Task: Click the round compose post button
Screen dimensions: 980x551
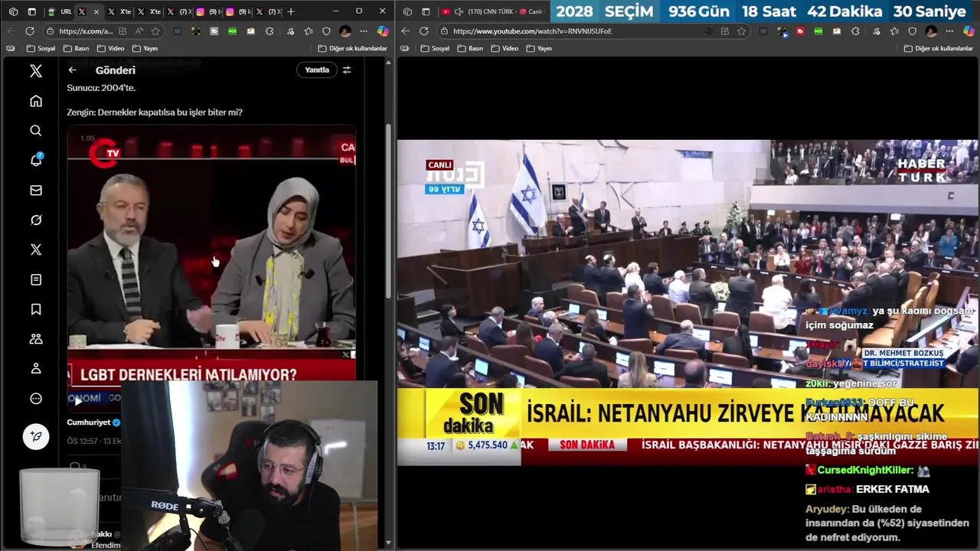Action: [x=36, y=437]
